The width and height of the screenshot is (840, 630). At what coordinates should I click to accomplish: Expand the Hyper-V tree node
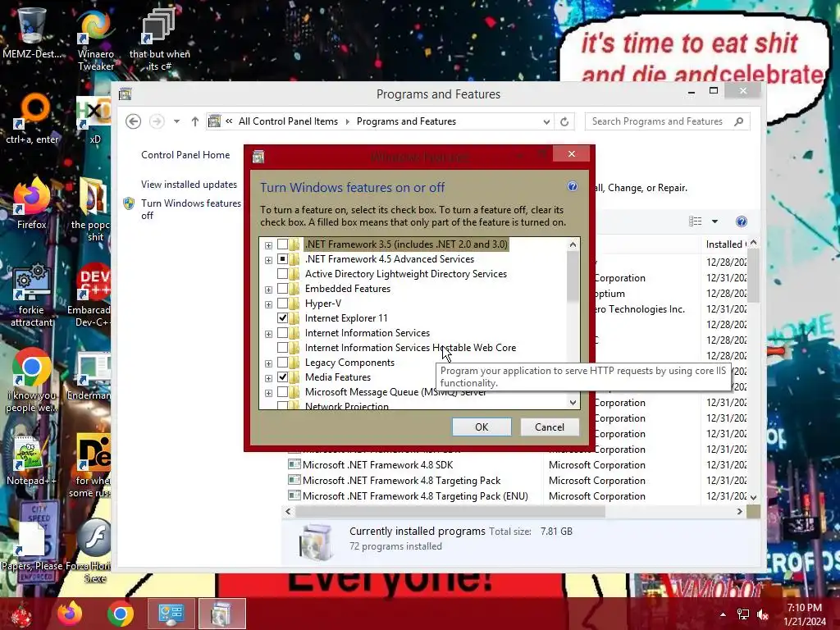pos(268,304)
